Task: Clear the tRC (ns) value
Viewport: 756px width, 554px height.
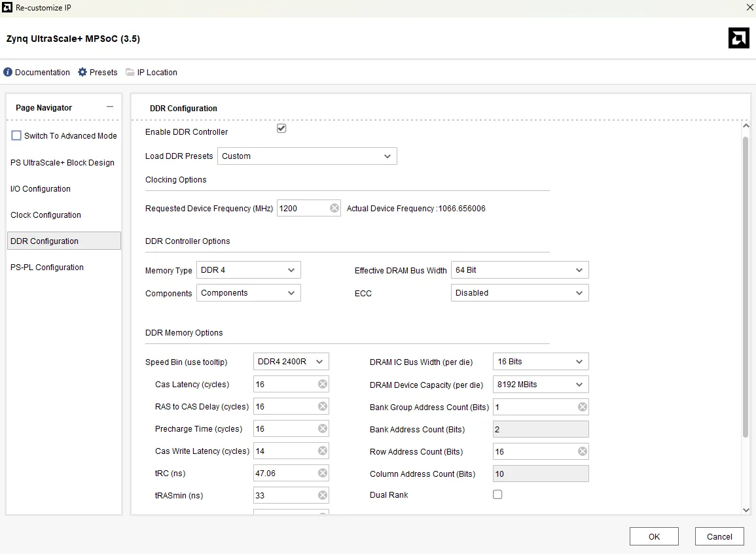Action: 323,473
